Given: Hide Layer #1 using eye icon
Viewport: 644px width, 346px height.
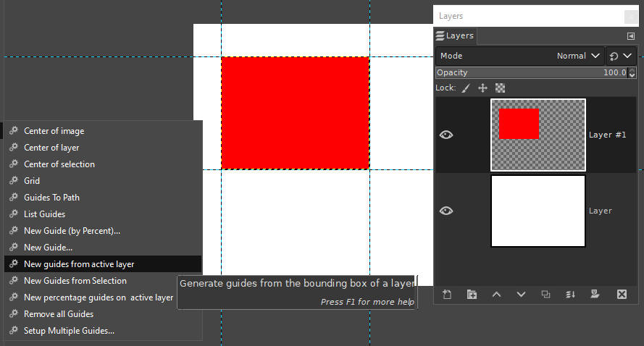Looking at the screenshot, I should pyautogui.click(x=446, y=135).
